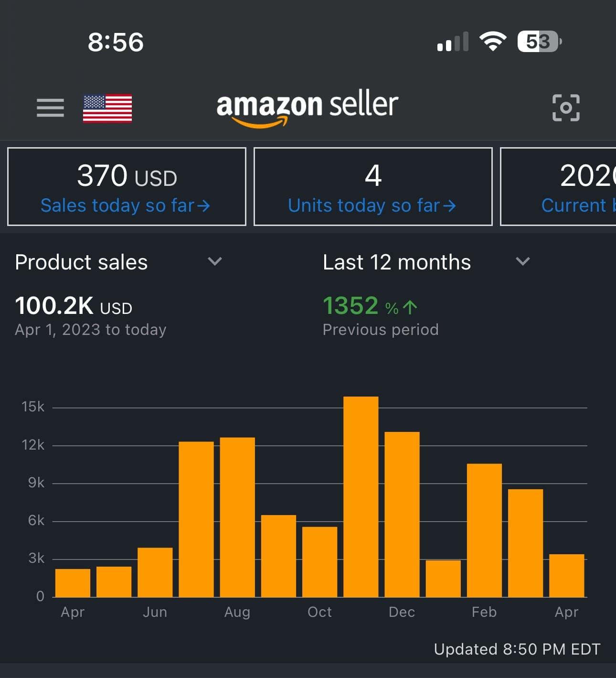Expand the Product sales dropdown
Viewport: 616px width, 678px height.
(215, 261)
